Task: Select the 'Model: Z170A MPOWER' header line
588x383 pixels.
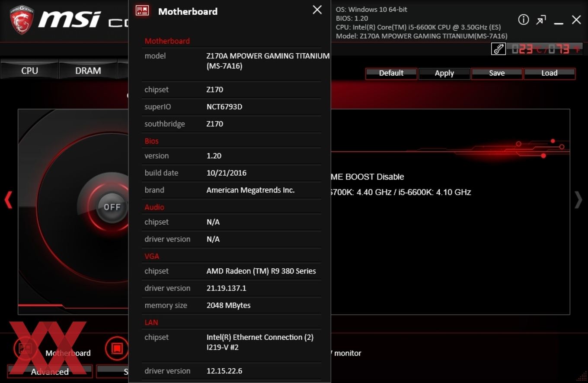Action: click(422, 36)
